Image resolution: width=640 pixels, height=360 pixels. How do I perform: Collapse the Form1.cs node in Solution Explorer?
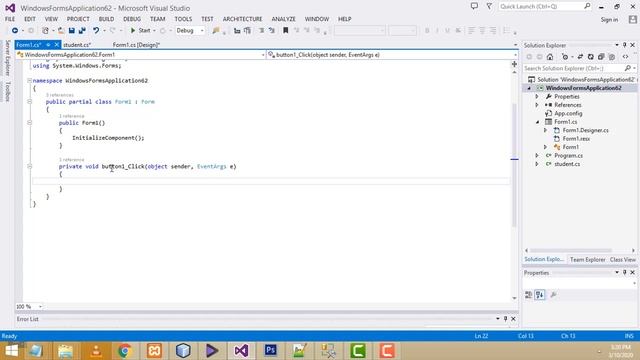537,122
